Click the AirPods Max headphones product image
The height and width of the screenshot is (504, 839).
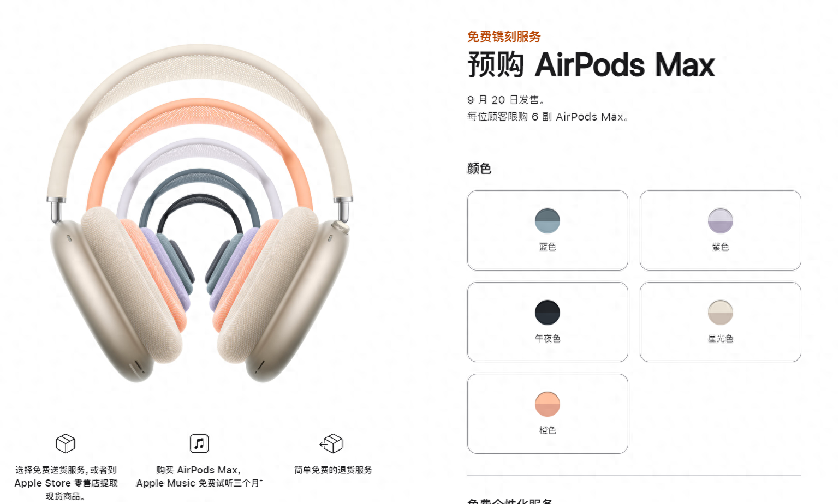(200, 213)
